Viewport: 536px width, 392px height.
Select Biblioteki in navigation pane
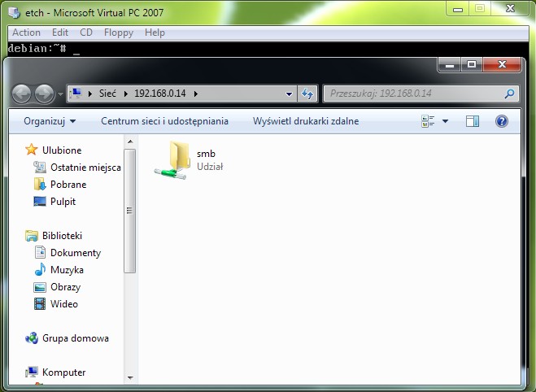62,236
